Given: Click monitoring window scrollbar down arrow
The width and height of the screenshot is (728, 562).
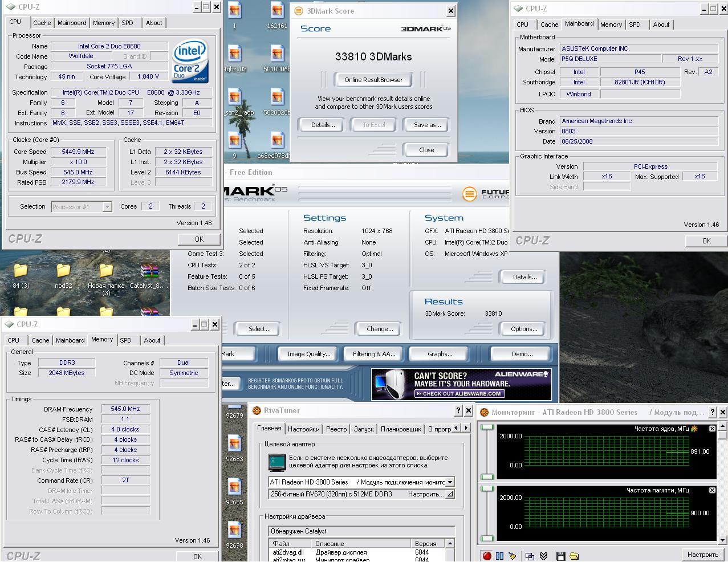Looking at the screenshot, I should coord(723,540).
